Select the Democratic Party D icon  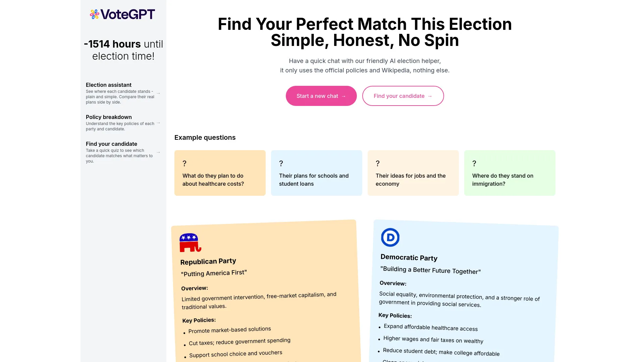(390, 237)
